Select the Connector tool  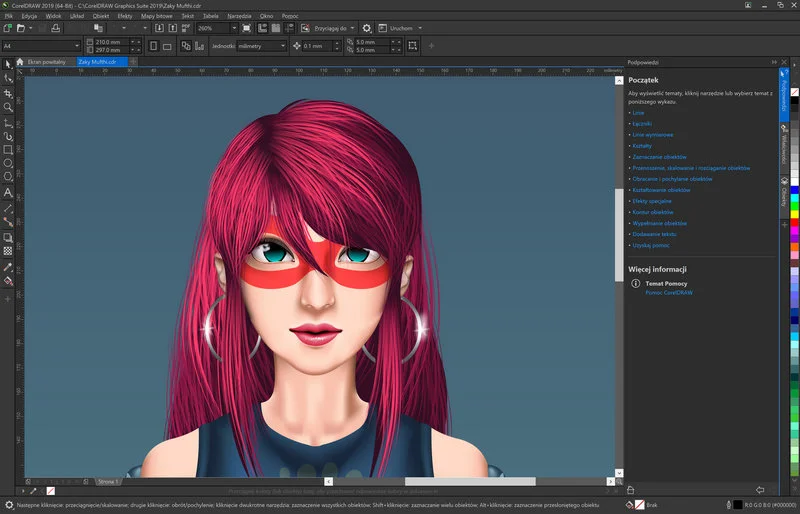coord(8,222)
